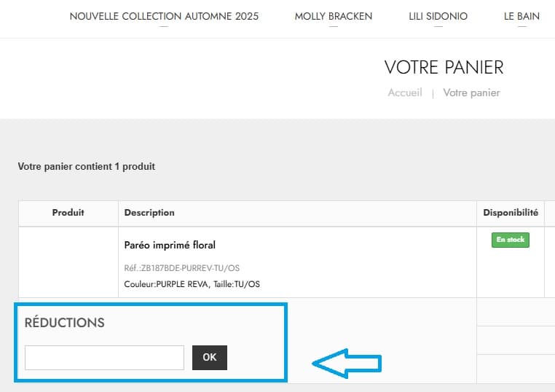Focus the Réductions code input field
This screenshot has height=392, width=555.
(x=104, y=358)
